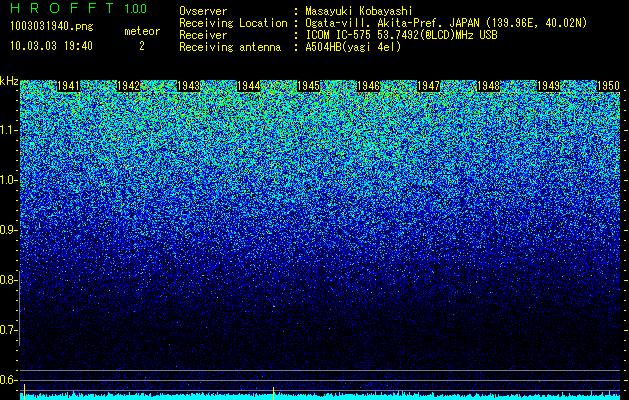Image resolution: width=629 pixels, height=400 pixels.
Task: Click the 1942 time label
Action: click(128, 86)
